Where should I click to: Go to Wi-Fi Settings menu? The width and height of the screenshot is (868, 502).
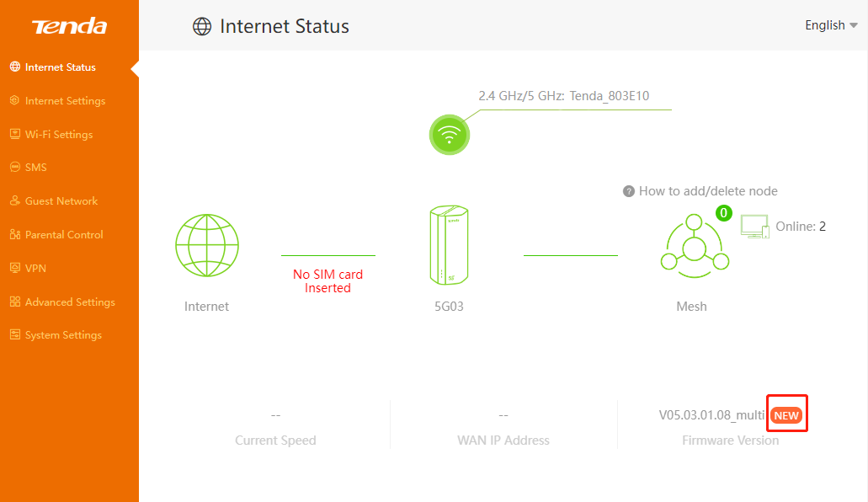(59, 135)
